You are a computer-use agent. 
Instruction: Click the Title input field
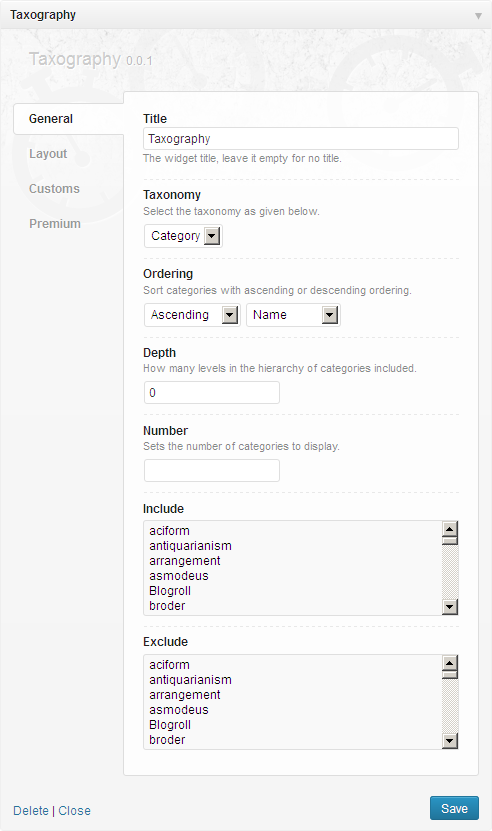pyautogui.click(x=301, y=139)
